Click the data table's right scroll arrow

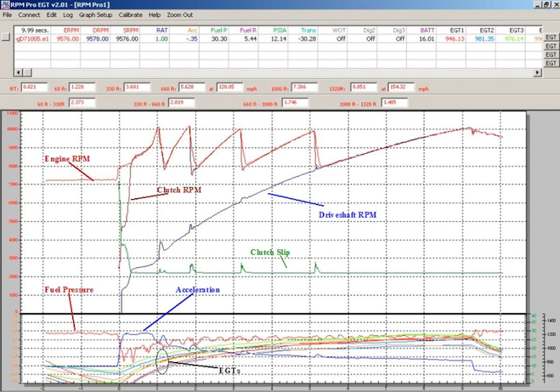538,72
